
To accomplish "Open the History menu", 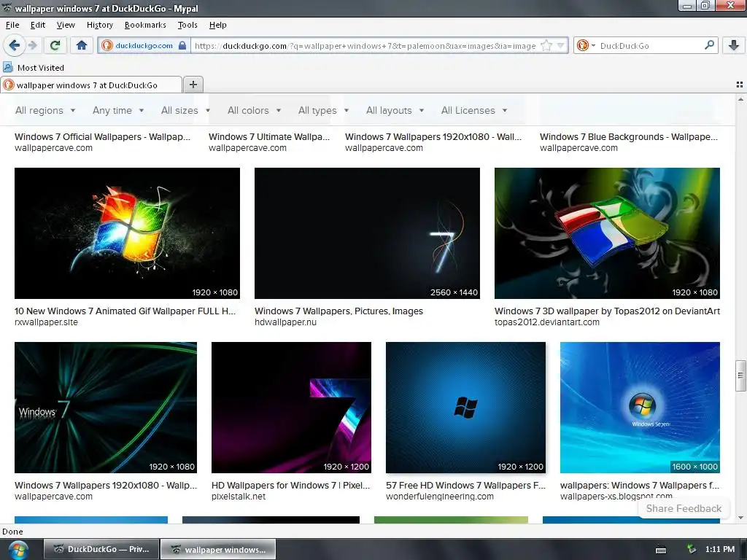I will pos(99,25).
